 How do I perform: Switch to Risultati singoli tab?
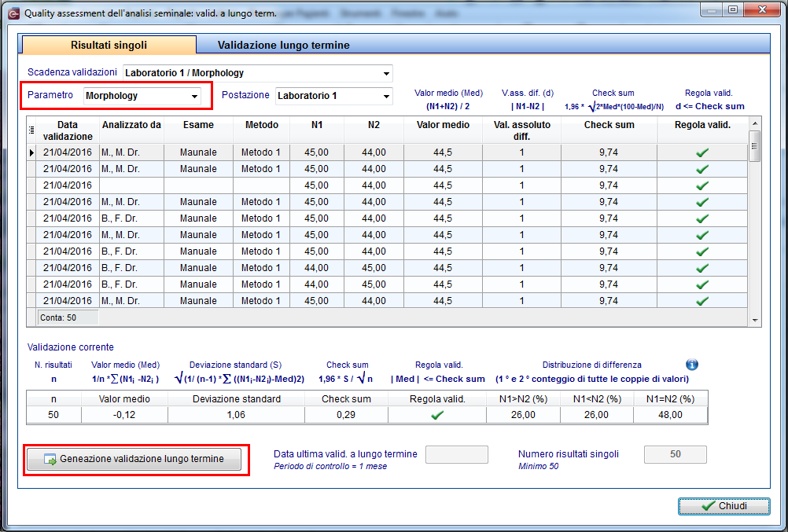click(x=109, y=45)
